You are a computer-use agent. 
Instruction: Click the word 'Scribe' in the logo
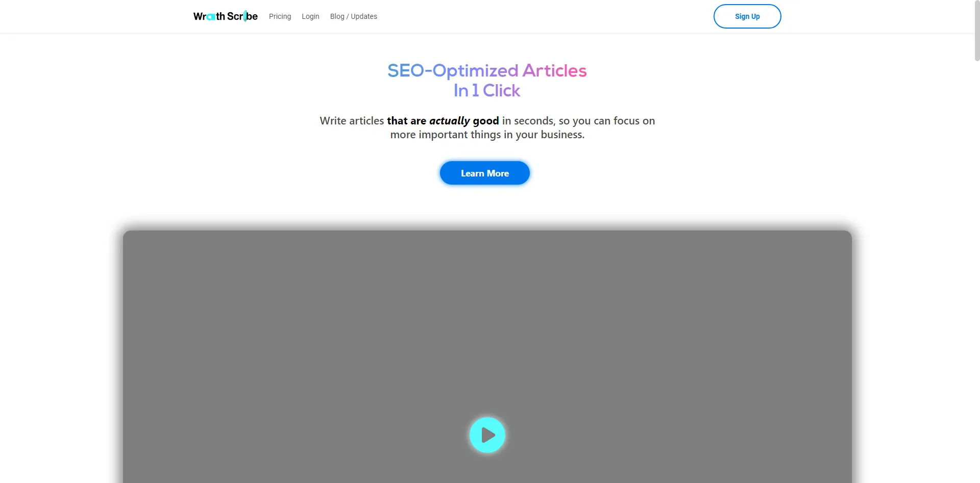click(242, 16)
